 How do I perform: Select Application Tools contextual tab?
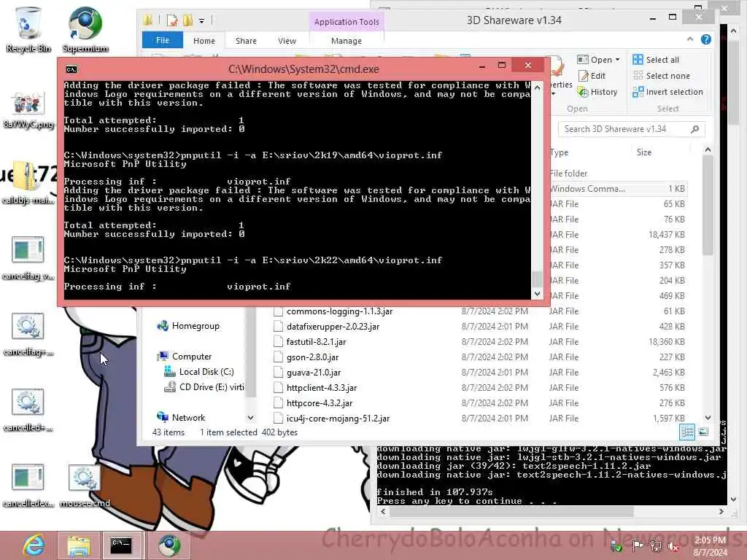[347, 22]
